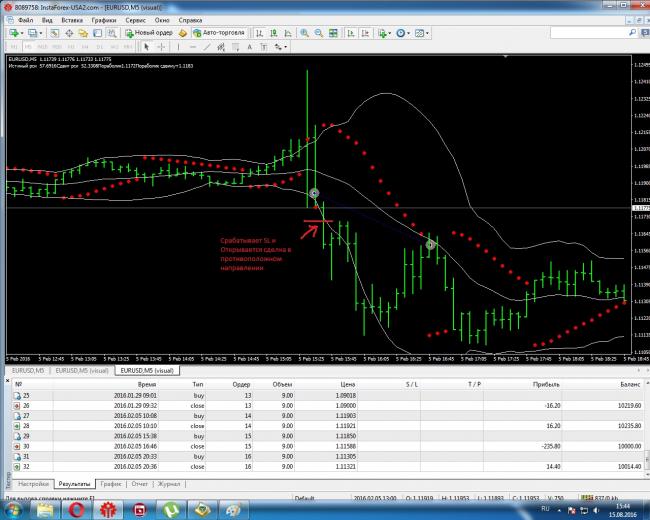The image size is (650, 520).
Task: Zoom in the chart with magnifier plus
Action: 303,33
